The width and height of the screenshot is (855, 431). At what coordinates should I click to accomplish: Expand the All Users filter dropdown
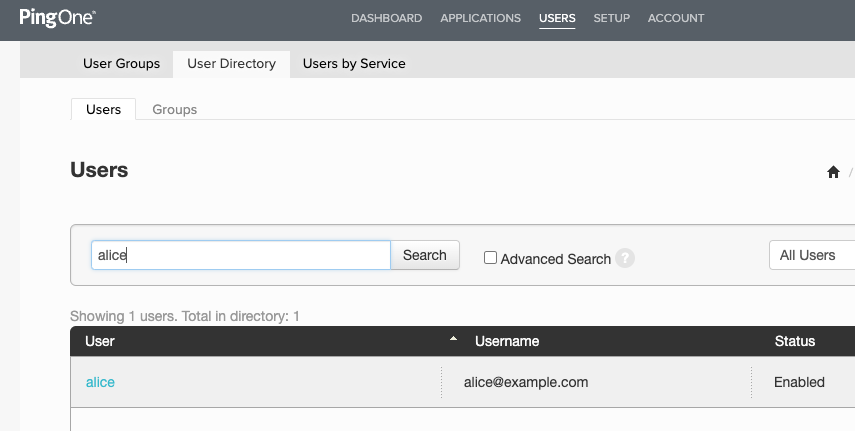(810, 255)
